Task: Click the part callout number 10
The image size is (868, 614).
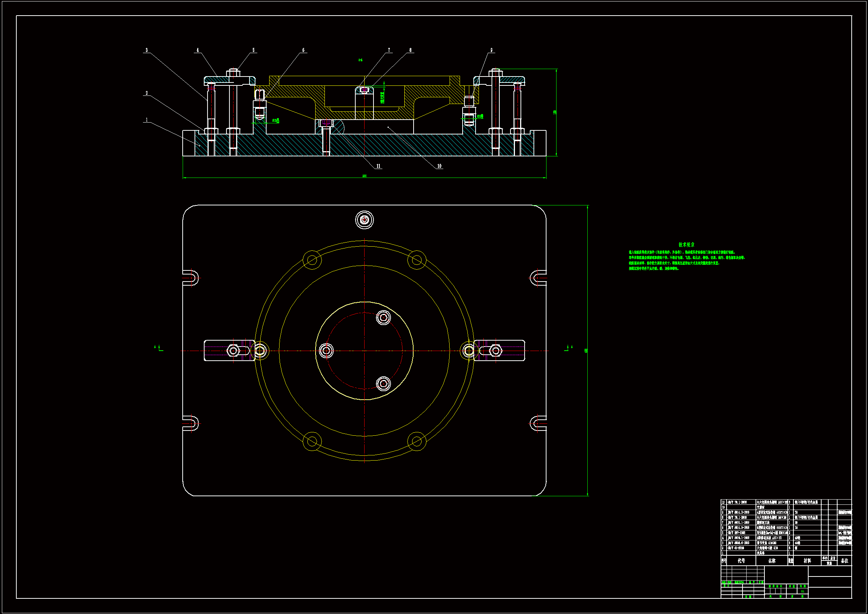Action: coord(439,166)
